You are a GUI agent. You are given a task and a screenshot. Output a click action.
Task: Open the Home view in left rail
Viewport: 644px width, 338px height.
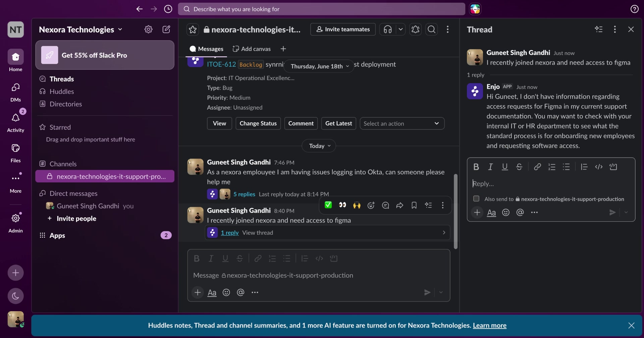(15, 60)
